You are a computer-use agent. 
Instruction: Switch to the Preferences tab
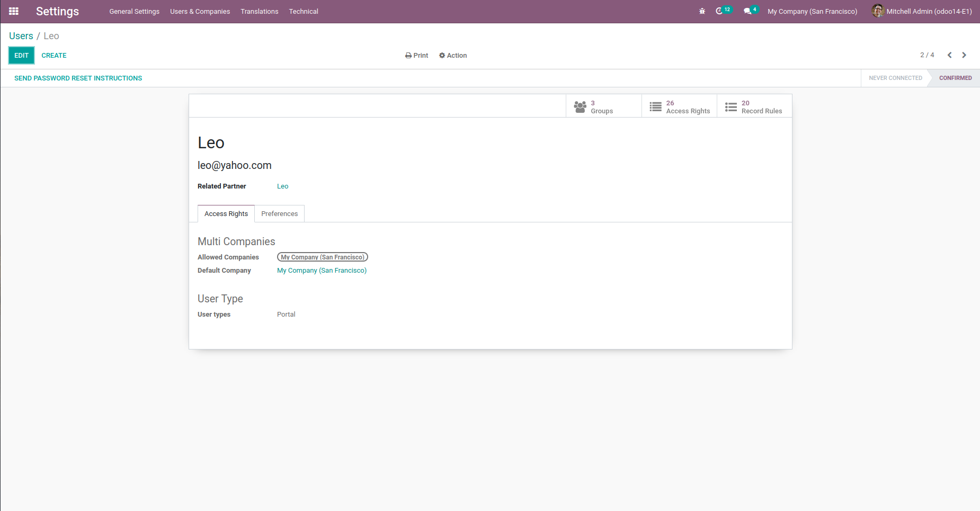click(279, 213)
